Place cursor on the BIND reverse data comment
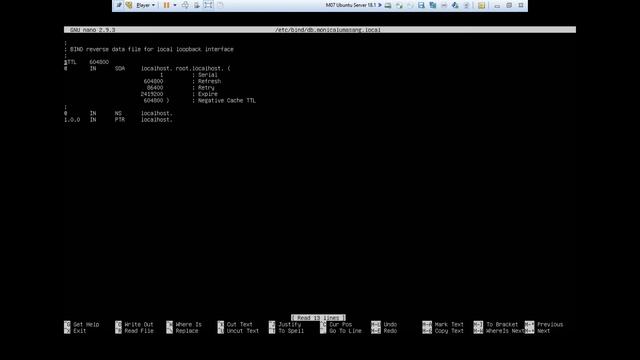The height and width of the screenshot is (360, 640). pos(152,49)
